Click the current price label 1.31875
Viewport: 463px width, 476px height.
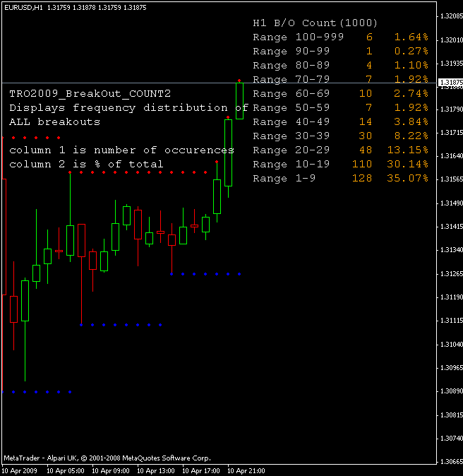click(x=451, y=82)
